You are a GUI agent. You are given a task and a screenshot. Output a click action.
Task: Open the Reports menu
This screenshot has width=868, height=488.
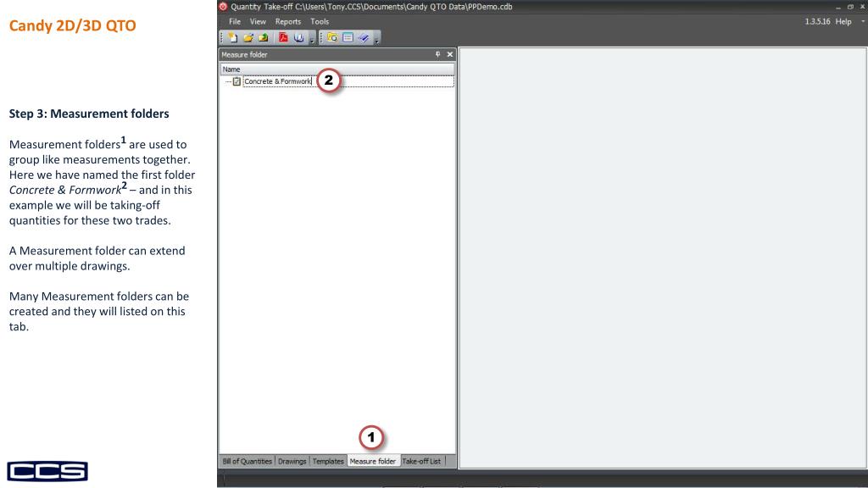(x=288, y=21)
